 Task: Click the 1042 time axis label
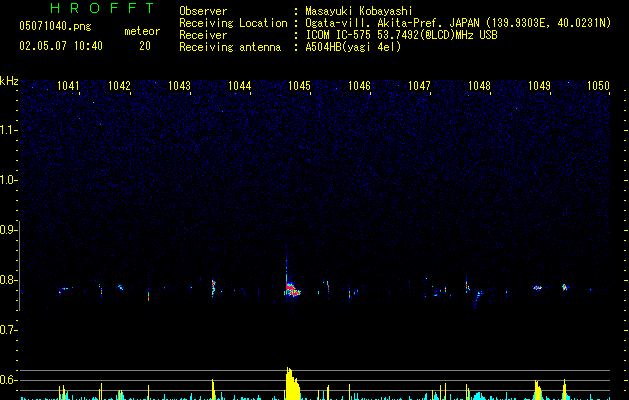click(120, 86)
